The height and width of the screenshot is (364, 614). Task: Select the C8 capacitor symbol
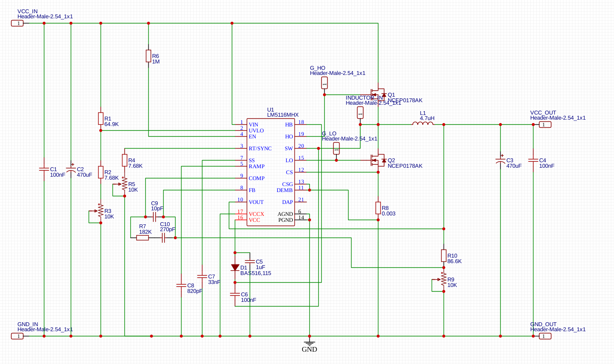pos(181,285)
